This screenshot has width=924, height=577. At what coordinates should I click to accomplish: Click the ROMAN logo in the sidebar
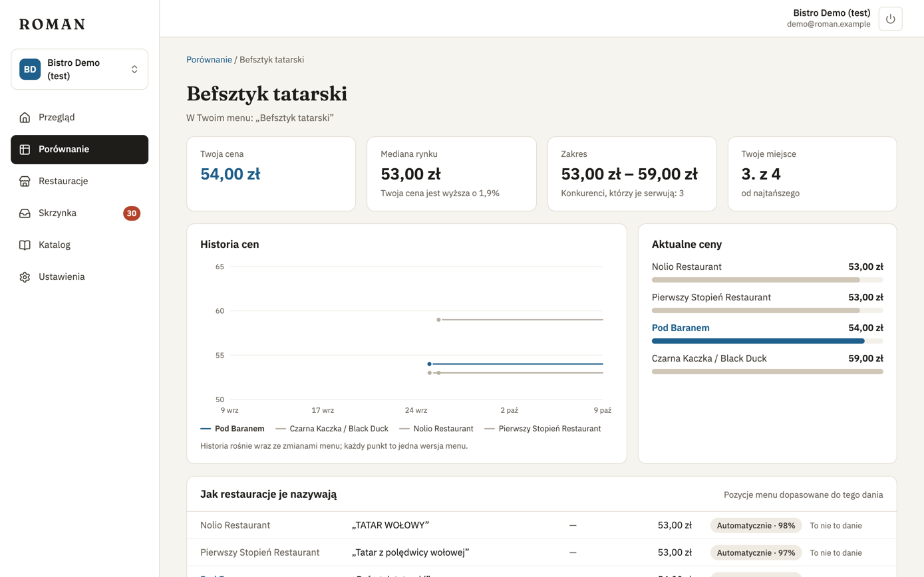click(53, 25)
